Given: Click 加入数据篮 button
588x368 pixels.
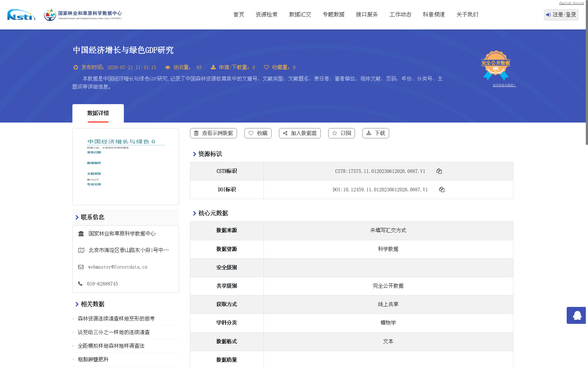Looking at the screenshot, I should (x=300, y=133).
